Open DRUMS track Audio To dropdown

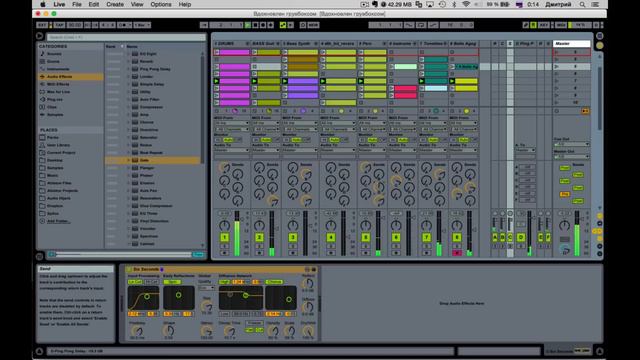[x=231, y=150]
